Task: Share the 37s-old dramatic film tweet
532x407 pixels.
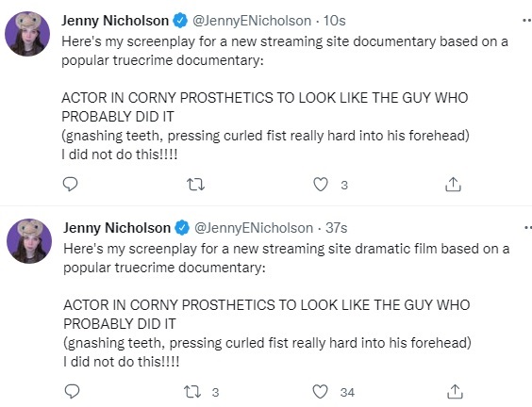Action: (455, 392)
